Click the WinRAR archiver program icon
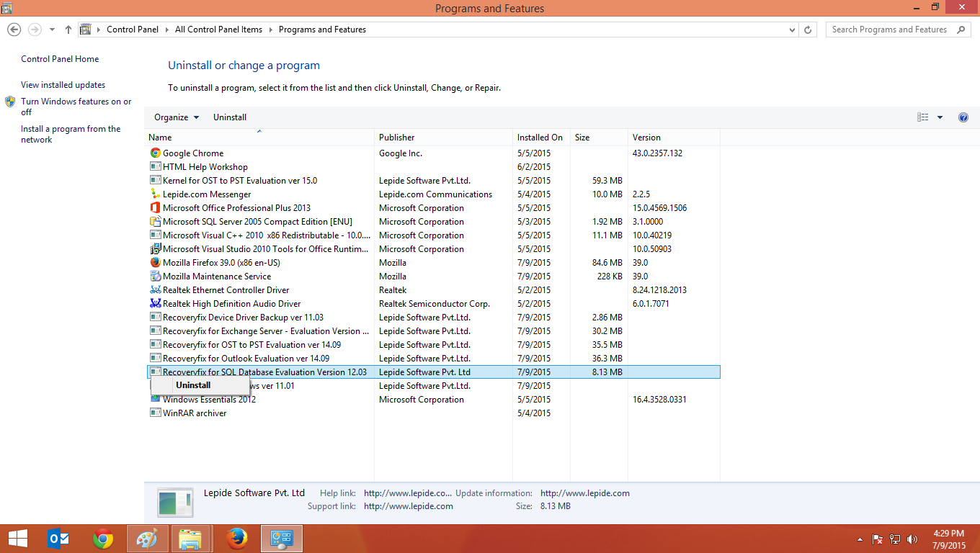This screenshot has width=980, height=553. 155,413
